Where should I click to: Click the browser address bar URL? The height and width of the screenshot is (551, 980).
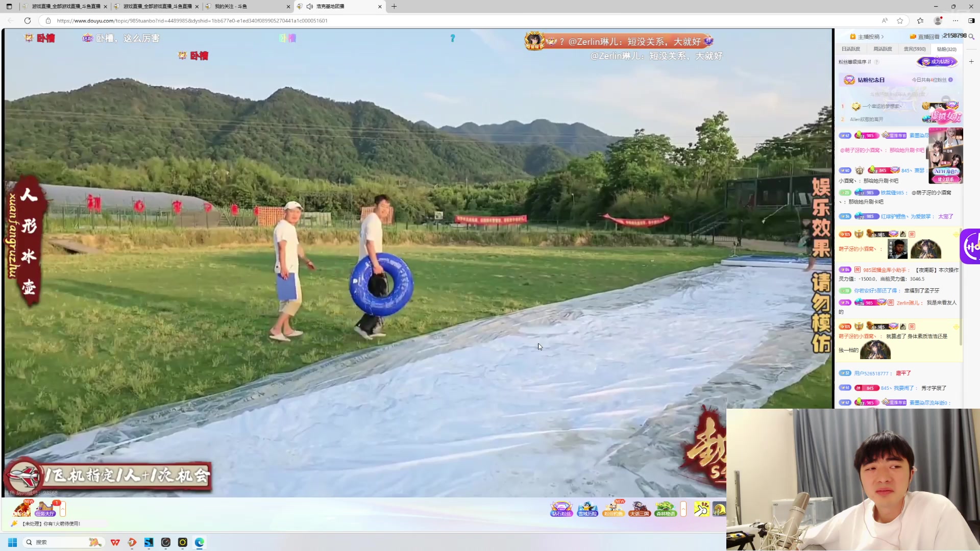pyautogui.click(x=192, y=21)
